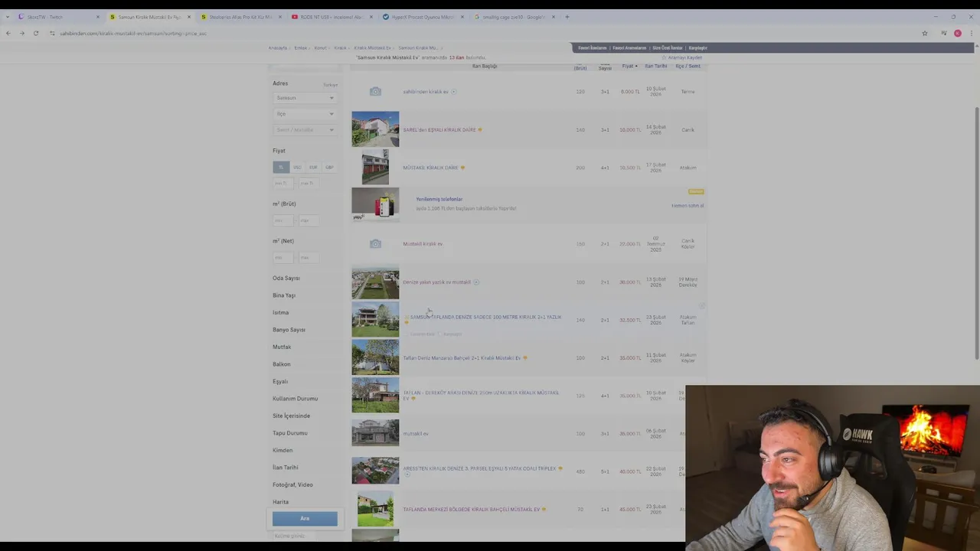The width and height of the screenshot is (980, 551).
Task: Sort results by the İlan Tarihi column header
Action: [655, 67]
